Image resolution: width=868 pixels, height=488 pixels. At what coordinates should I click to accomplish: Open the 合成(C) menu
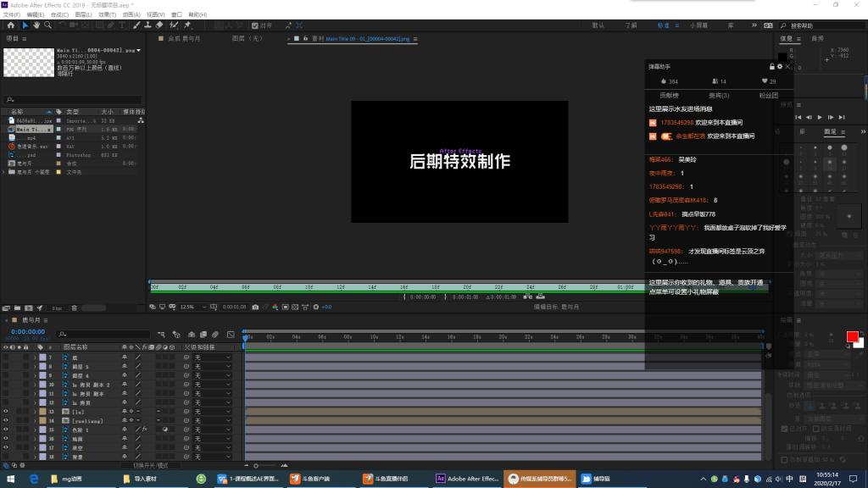point(59,14)
